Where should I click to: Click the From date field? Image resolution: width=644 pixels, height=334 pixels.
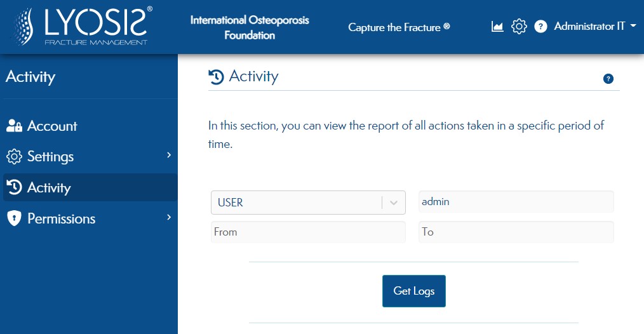pyautogui.click(x=308, y=232)
